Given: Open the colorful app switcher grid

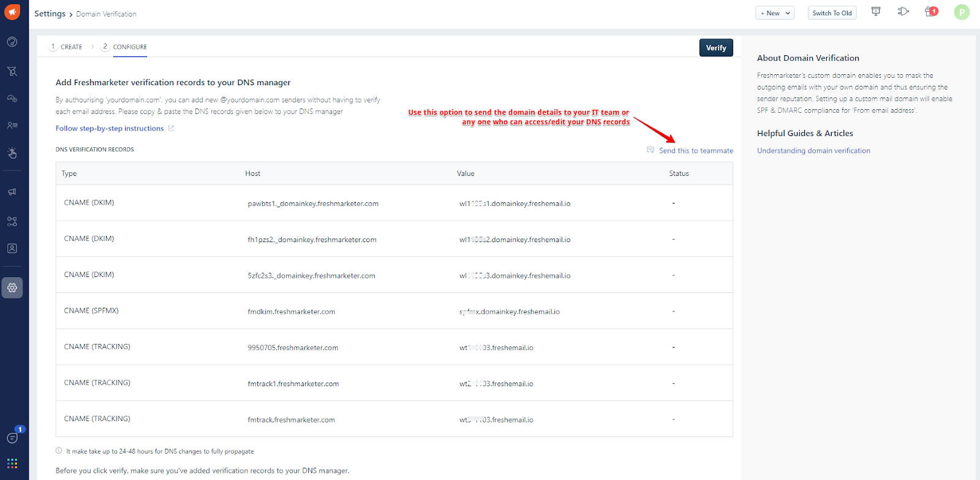Looking at the screenshot, I should (12, 463).
